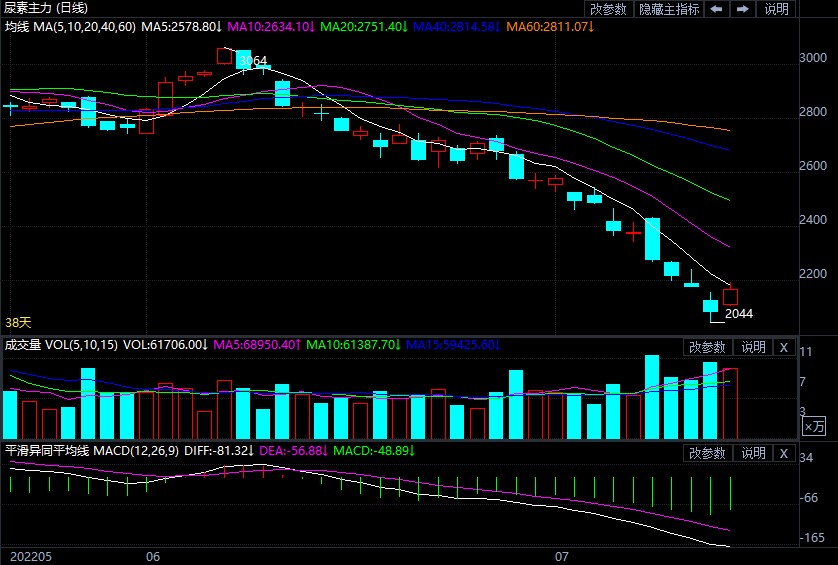This screenshot has width=838, height=565.
Task: Click the ×万 unit label on volume axis
Action: click(x=815, y=427)
